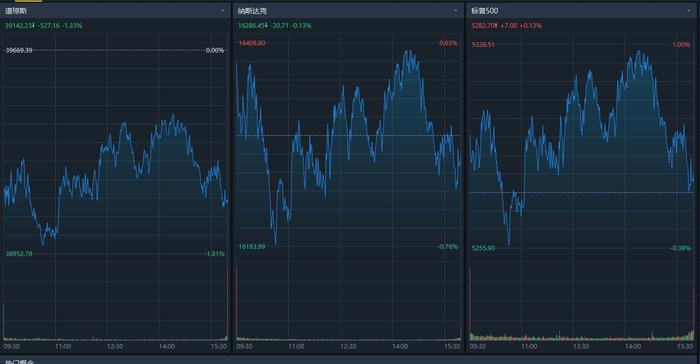Click the 纳斯达克 change value -20.71
The width and height of the screenshot is (700, 364).
coord(280,25)
